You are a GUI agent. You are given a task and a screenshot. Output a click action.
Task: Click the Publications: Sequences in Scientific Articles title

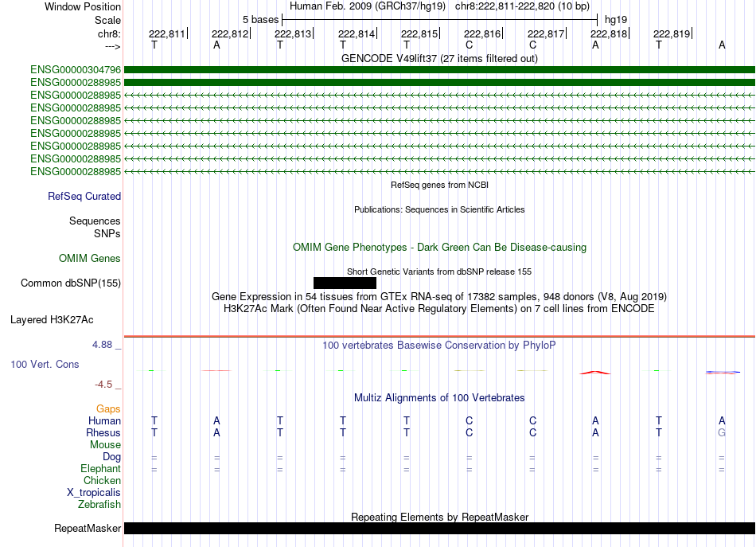[439, 209]
